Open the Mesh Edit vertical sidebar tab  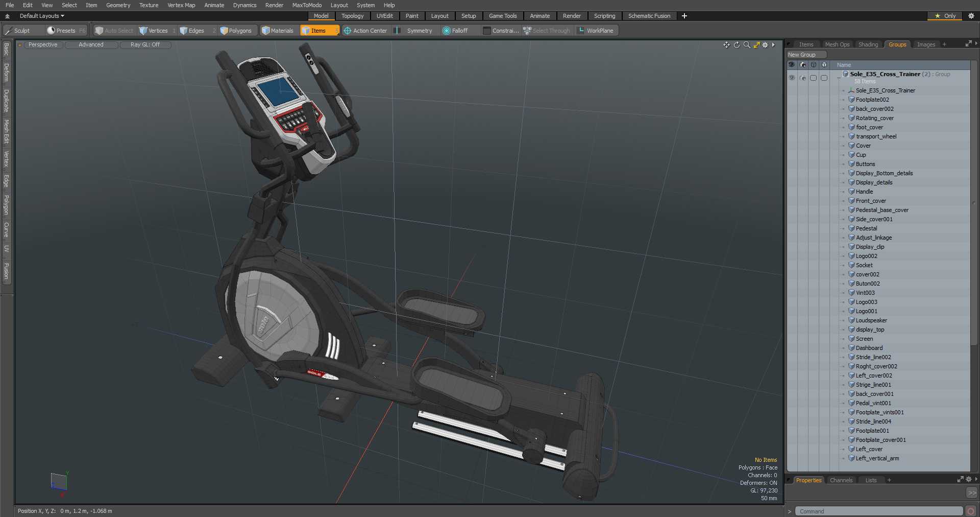tap(6, 132)
